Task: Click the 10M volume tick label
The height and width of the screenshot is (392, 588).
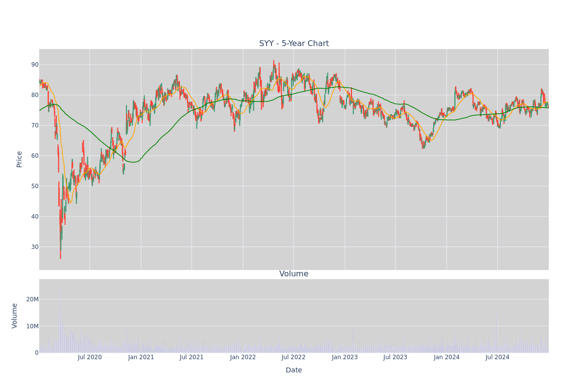Action: tap(33, 326)
